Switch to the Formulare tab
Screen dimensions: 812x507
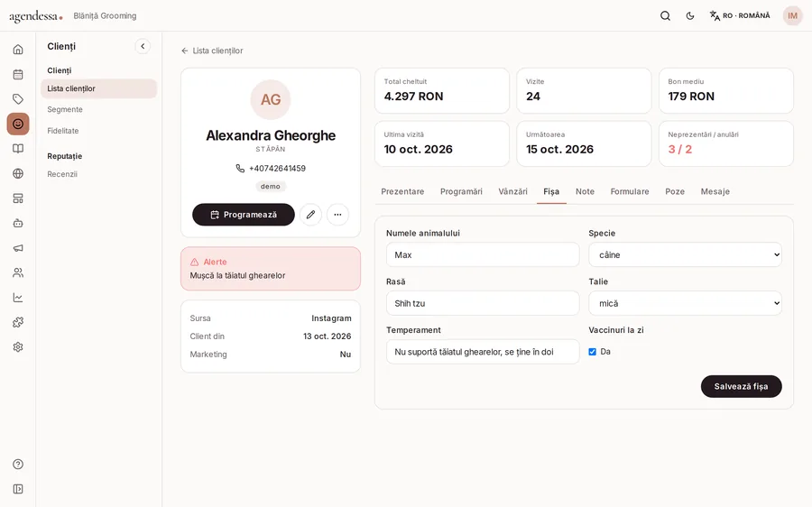630,191
